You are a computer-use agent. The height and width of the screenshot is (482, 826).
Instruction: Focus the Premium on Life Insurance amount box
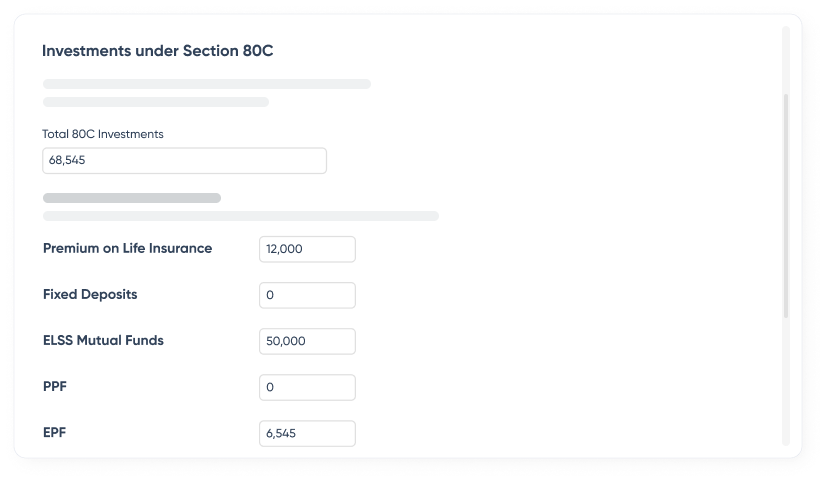(307, 249)
